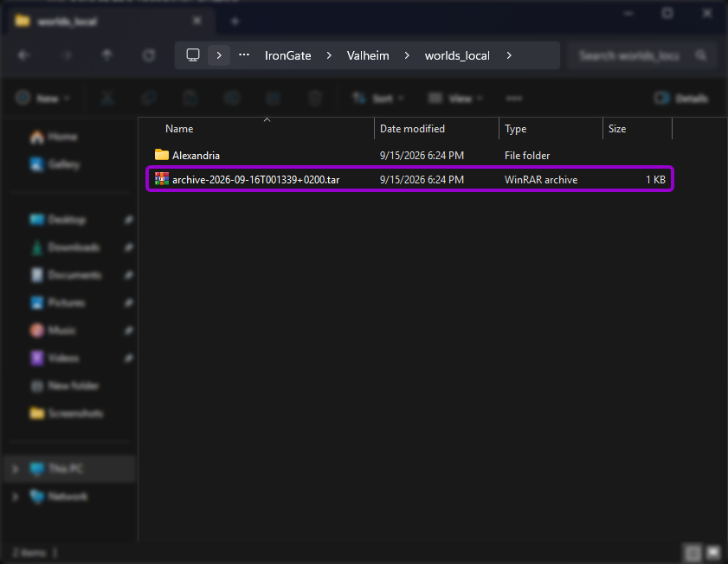Screen dimensions: 728x564
Task: Open New folder in sidebar
Action: point(65,386)
